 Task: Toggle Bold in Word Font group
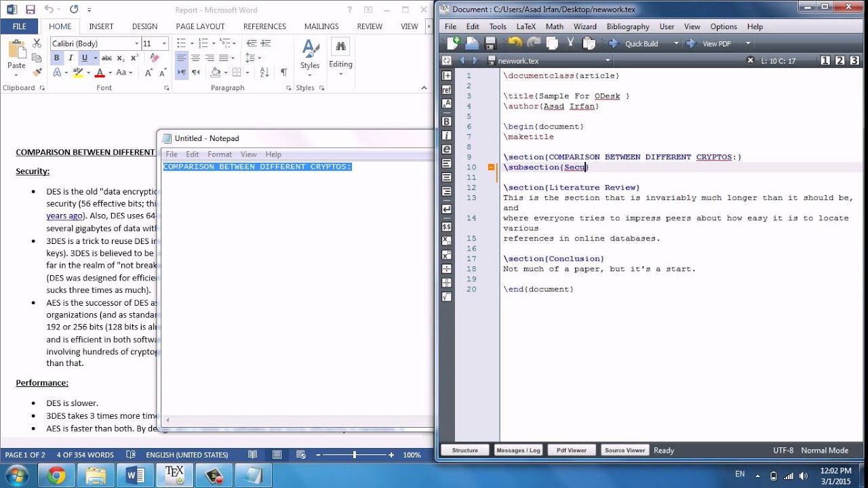click(57, 58)
